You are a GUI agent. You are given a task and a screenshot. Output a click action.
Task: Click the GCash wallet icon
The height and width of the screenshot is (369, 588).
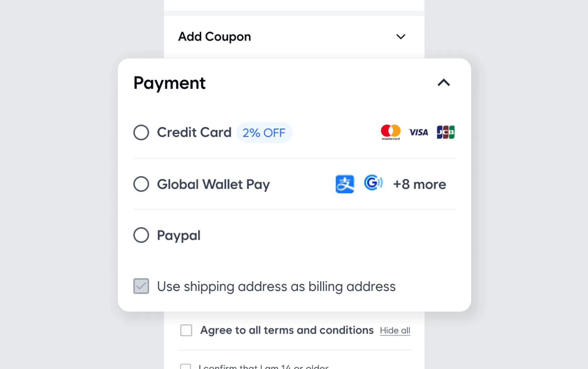tap(373, 184)
